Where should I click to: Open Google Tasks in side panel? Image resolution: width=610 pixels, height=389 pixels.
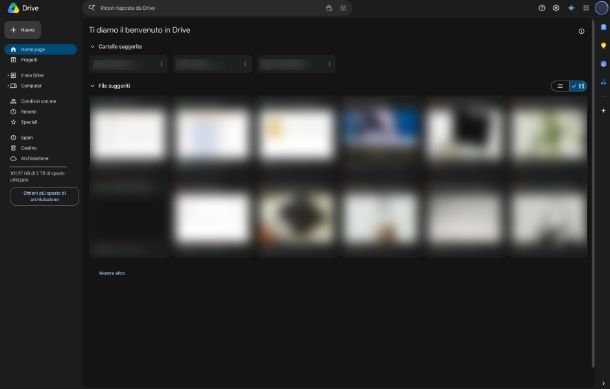(603, 64)
